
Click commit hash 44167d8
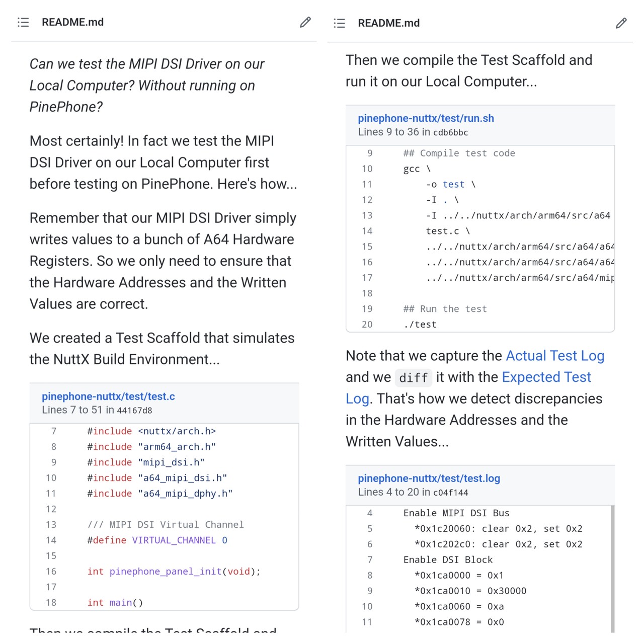point(134,411)
